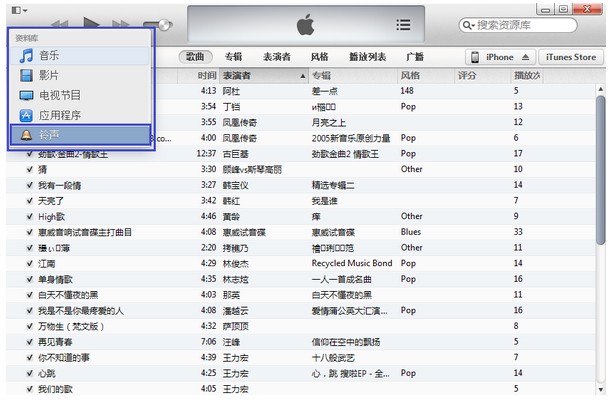Image resolution: width=615 pixels, height=403 pixels.
Task: Switch to the 专辑 tab
Action: point(233,57)
